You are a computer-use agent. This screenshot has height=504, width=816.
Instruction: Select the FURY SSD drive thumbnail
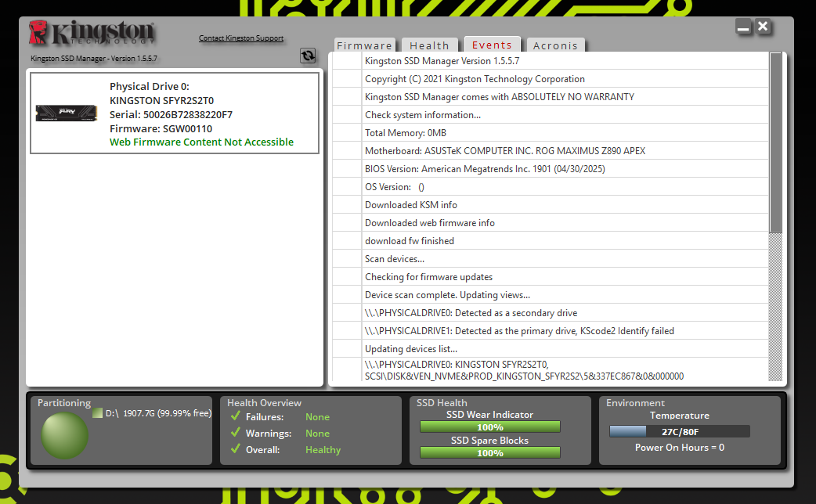(66, 113)
